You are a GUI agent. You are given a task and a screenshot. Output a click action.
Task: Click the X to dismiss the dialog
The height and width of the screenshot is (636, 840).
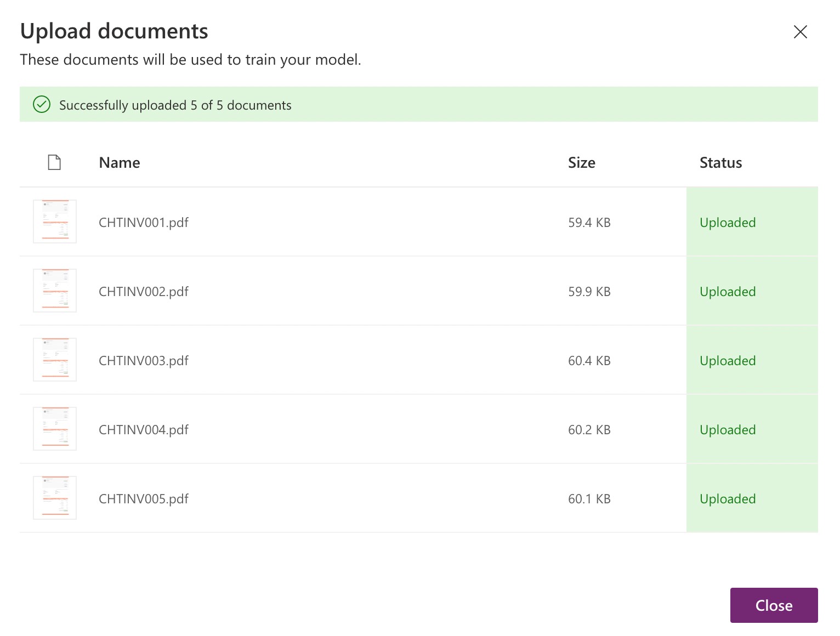[x=801, y=32]
